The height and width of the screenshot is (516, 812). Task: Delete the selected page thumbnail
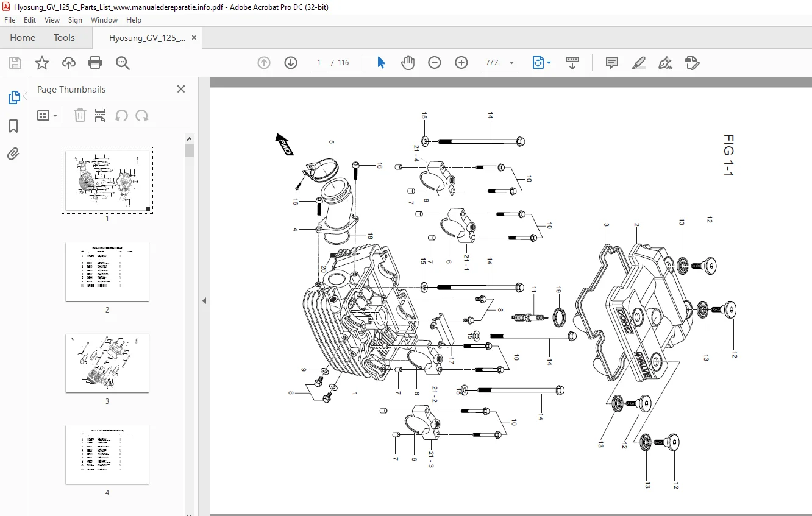80,116
